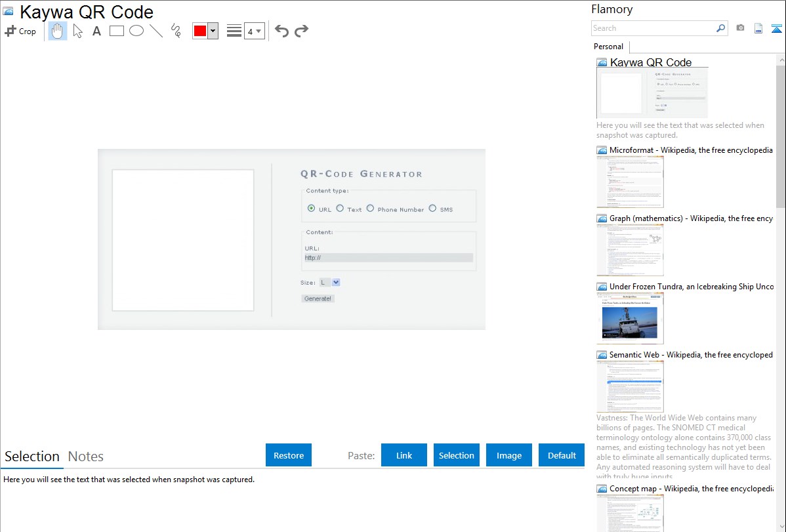Click the red color swatch

click(200, 31)
